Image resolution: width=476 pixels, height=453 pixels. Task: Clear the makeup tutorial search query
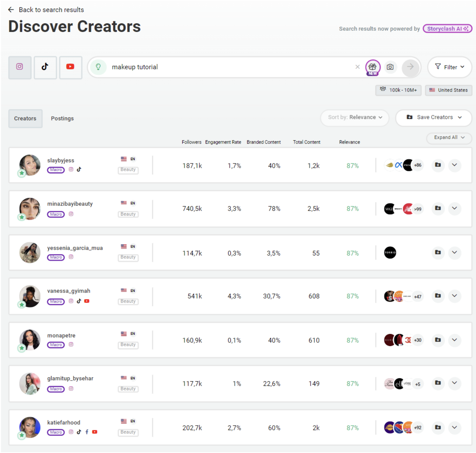[x=358, y=67]
